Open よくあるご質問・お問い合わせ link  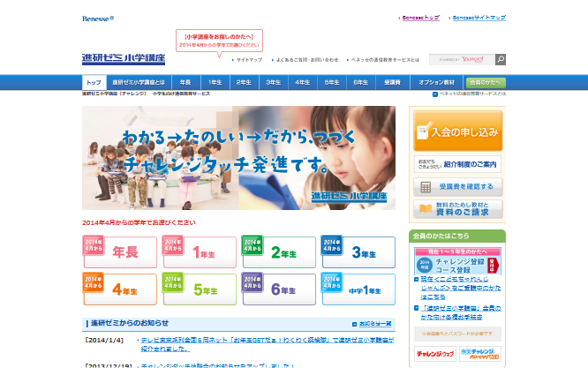306,60
